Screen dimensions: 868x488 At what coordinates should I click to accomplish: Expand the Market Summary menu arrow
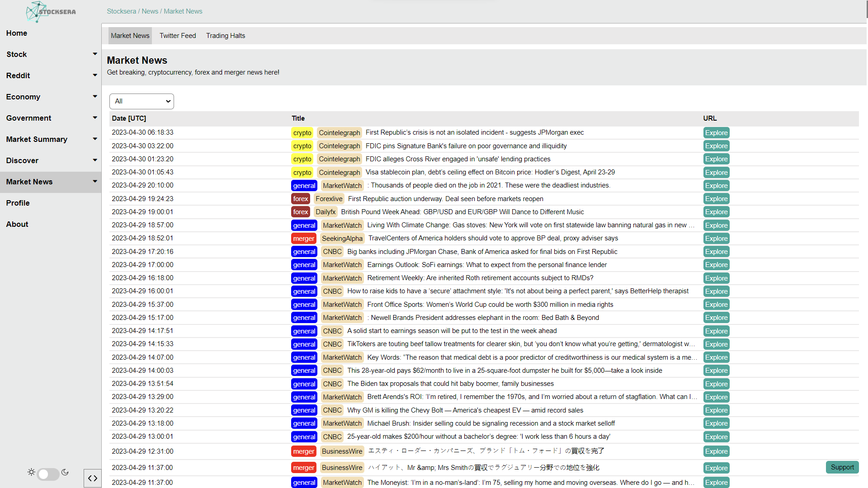(x=95, y=139)
